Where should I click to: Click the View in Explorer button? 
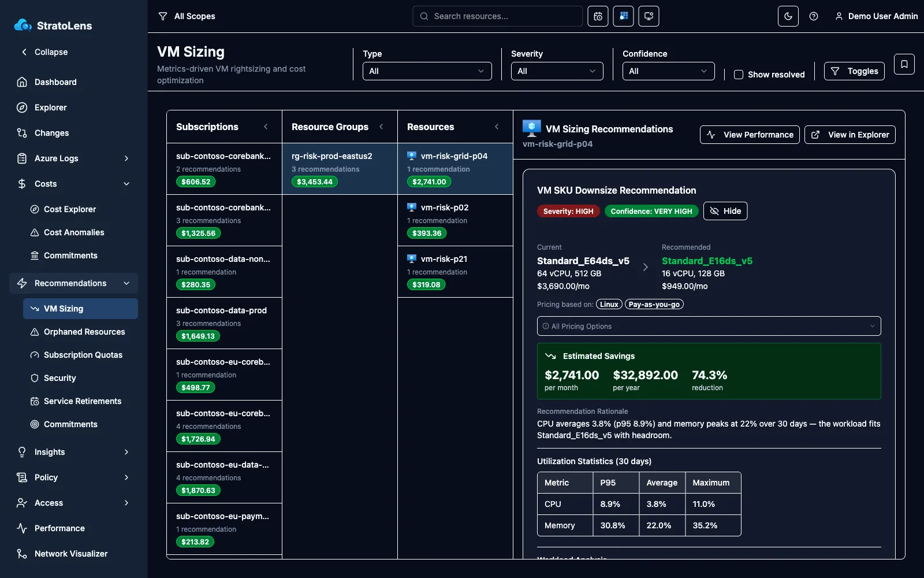click(x=850, y=135)
